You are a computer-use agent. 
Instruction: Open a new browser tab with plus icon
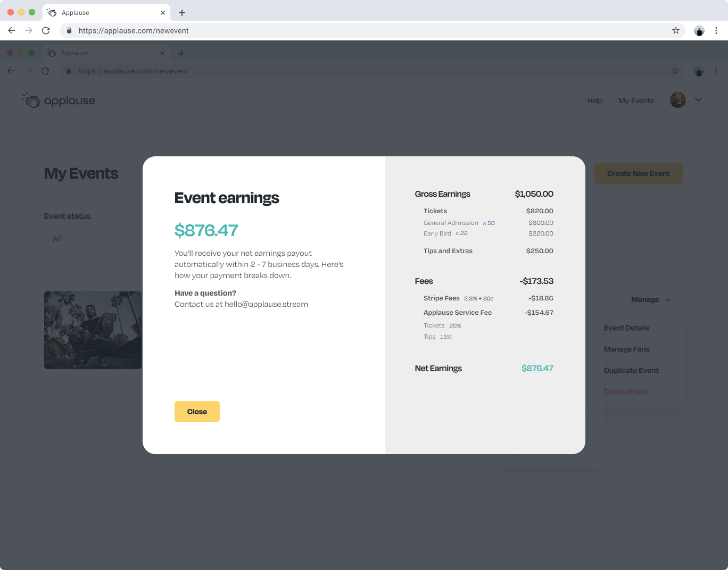(182, 13)
